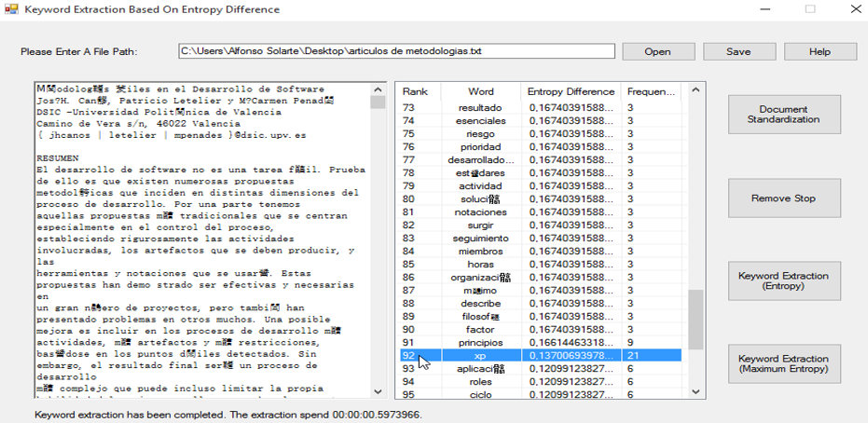
Task: Sort by the Rank column header
Action: pos(416,91)
